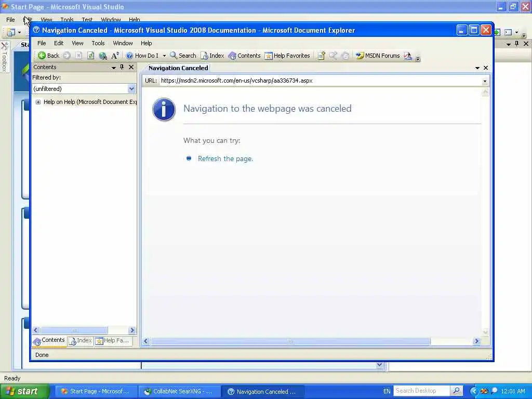Open Help Favorites from toolbar
Viewport: 532px width, 399px height.
click(287, 56)
